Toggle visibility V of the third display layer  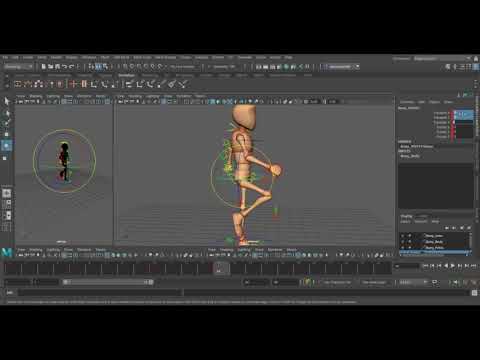pyautogui.click(x=403, y=247)
